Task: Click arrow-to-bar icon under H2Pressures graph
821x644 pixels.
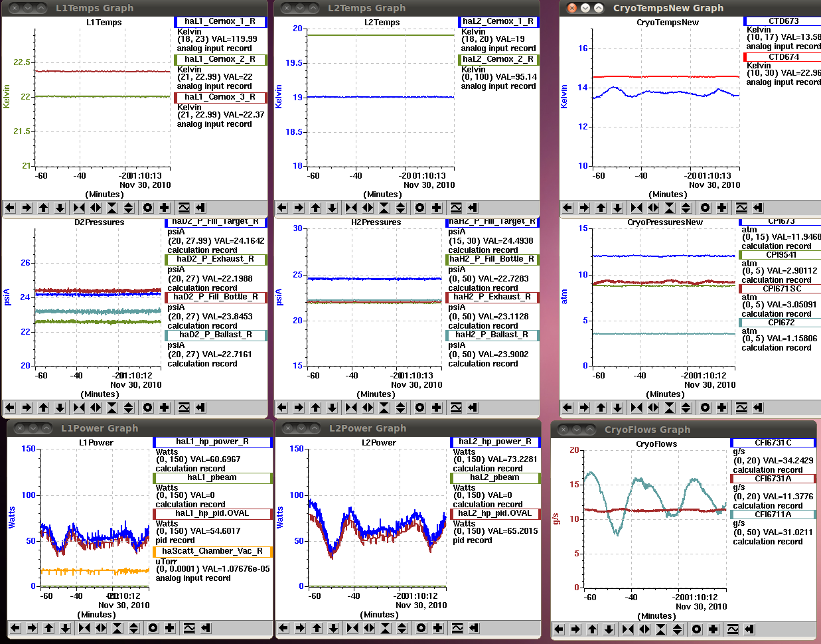Action: (x=473, y=407)
